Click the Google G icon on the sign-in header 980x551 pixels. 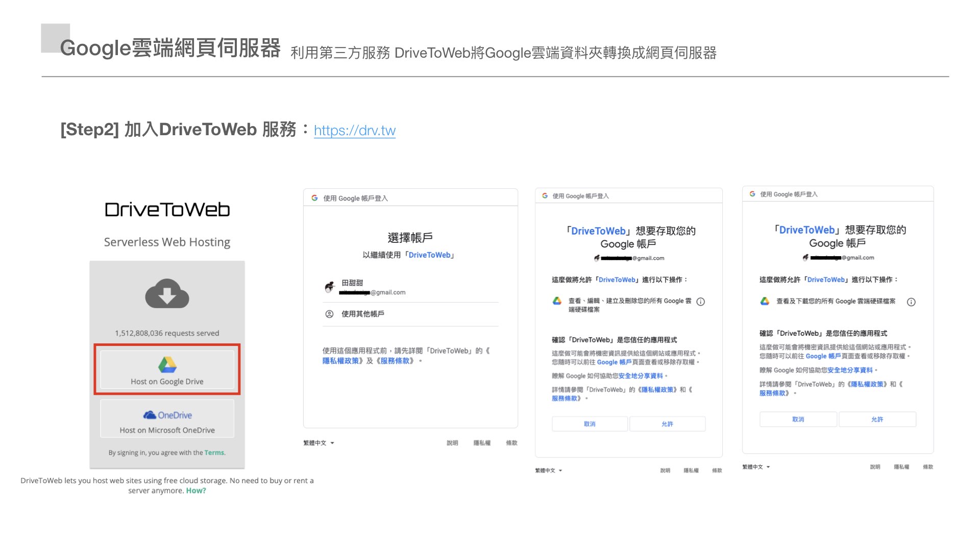(314, 197)
